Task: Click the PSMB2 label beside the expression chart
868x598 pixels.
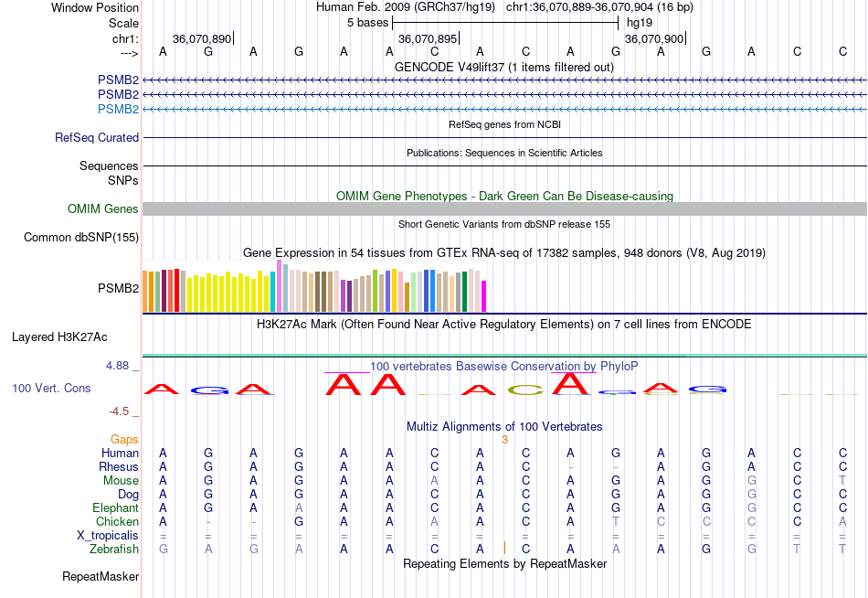Action: click(119, 288)
